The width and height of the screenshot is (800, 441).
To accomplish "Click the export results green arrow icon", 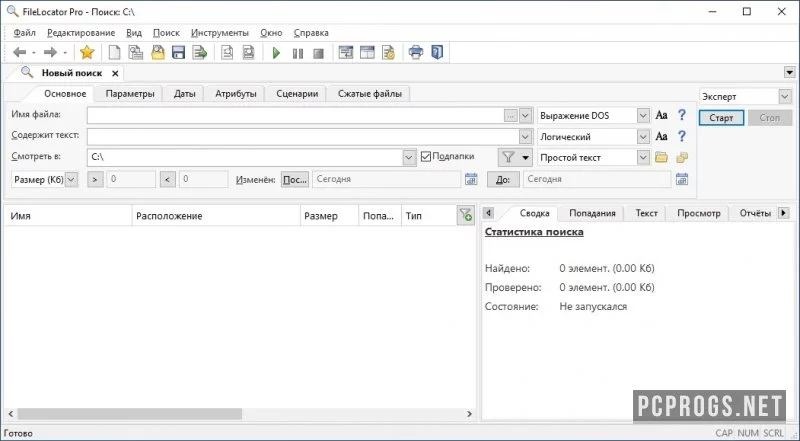I will (199, 52).
